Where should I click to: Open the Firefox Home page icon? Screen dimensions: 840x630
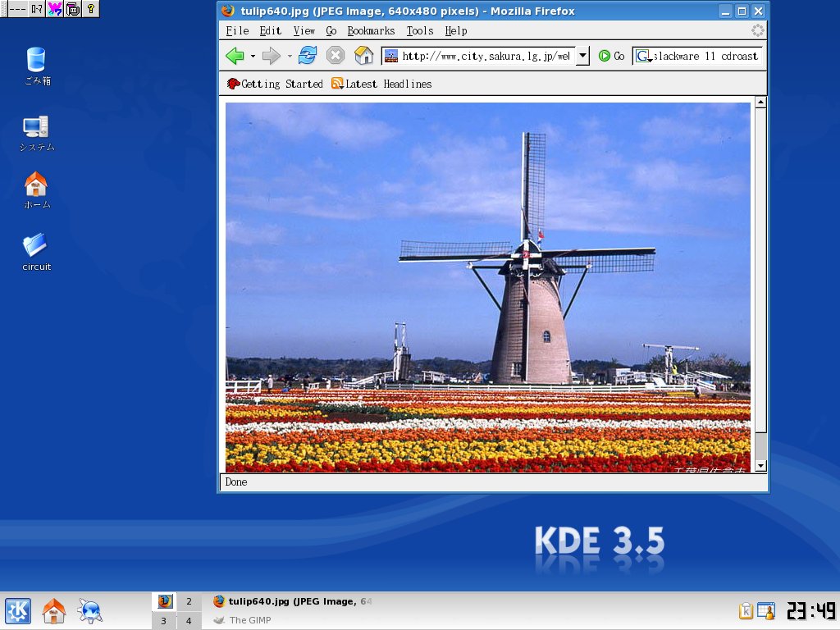coord(363,56)
